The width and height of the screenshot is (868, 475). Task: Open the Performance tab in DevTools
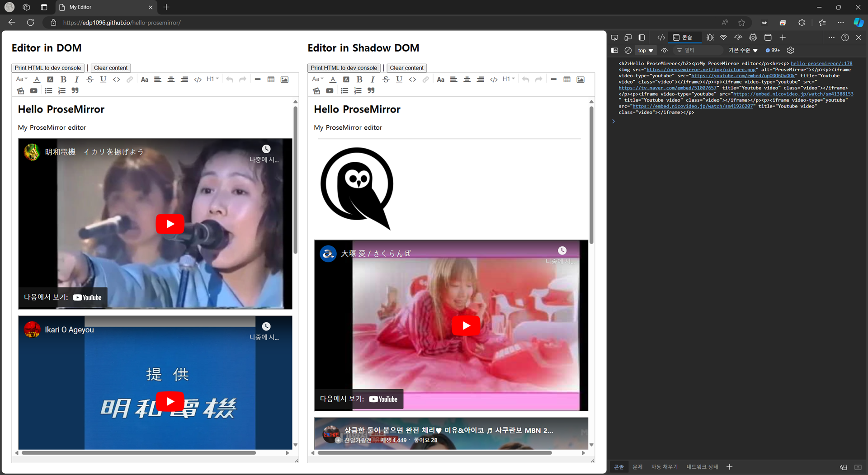coord(738,38)
